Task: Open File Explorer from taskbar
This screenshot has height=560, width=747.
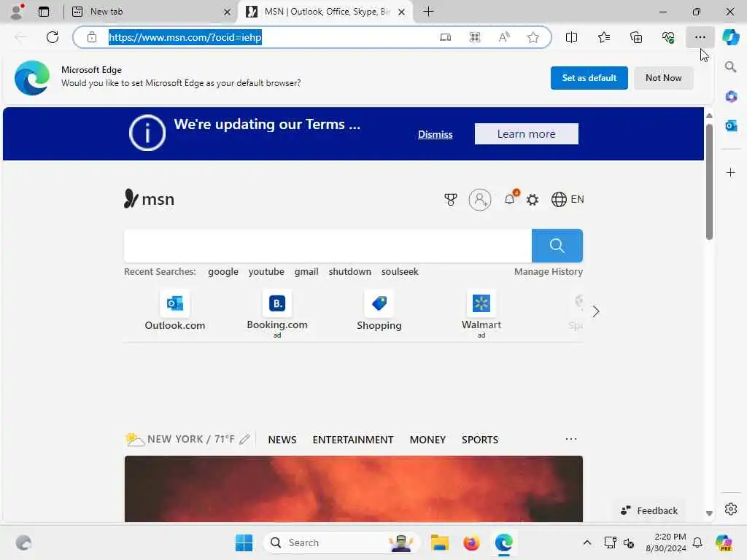Action: point(439,542)
